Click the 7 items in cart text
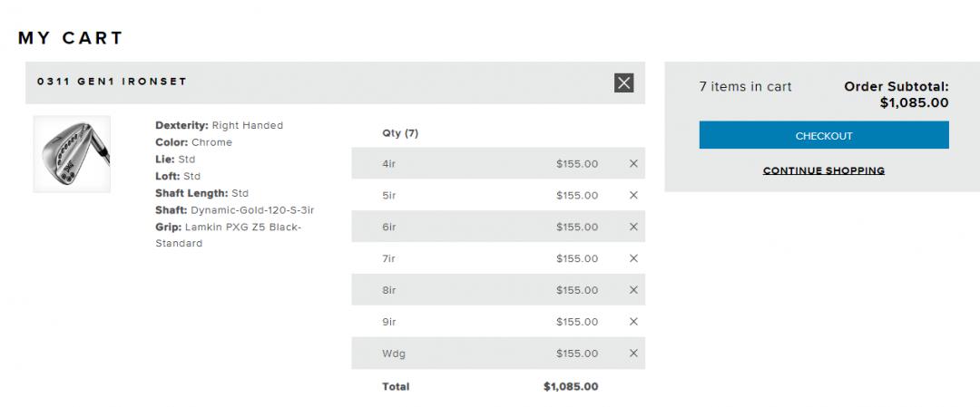 click(x=745, y=87)
